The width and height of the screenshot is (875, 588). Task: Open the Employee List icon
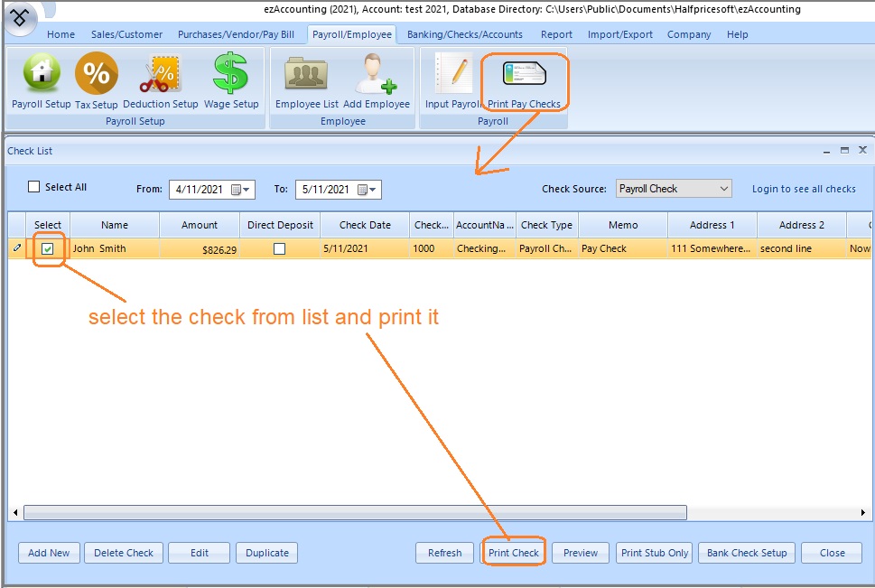(306, 76)
